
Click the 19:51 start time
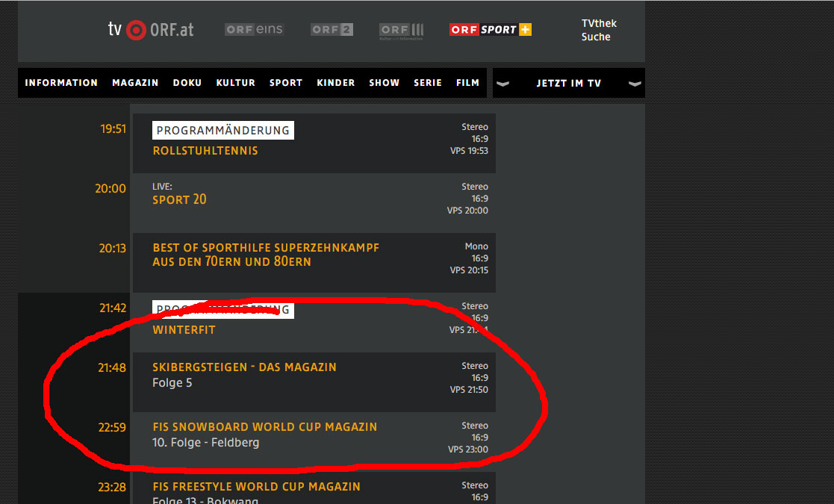[x=113, y=128]
